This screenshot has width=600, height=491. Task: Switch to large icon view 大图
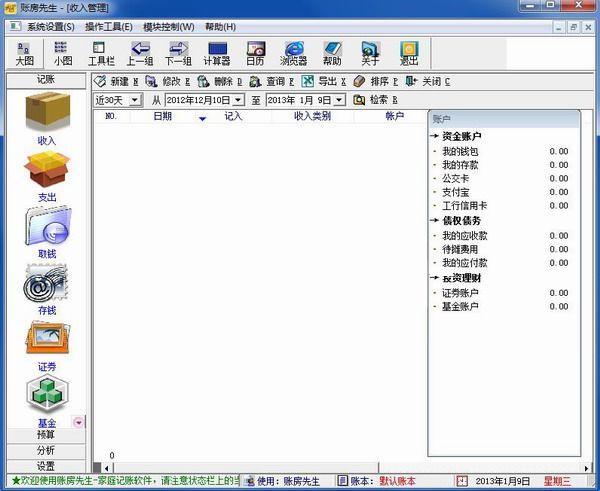24,54
